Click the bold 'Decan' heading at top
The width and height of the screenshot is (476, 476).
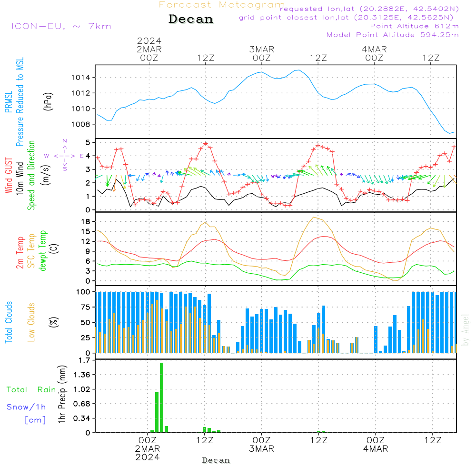click(191, 19)
